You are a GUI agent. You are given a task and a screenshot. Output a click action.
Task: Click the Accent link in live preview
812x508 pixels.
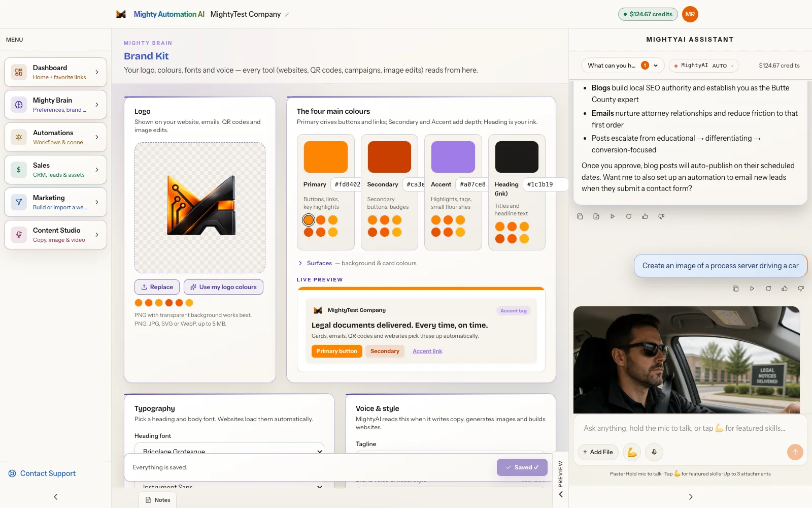pos(427,351)
